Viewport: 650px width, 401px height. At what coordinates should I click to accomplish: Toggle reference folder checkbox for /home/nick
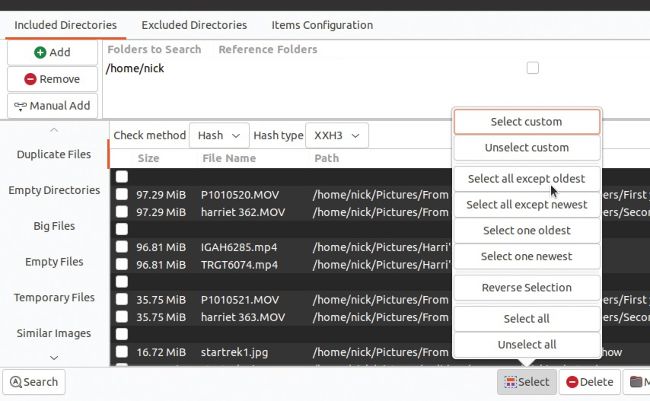click(532, 68)
